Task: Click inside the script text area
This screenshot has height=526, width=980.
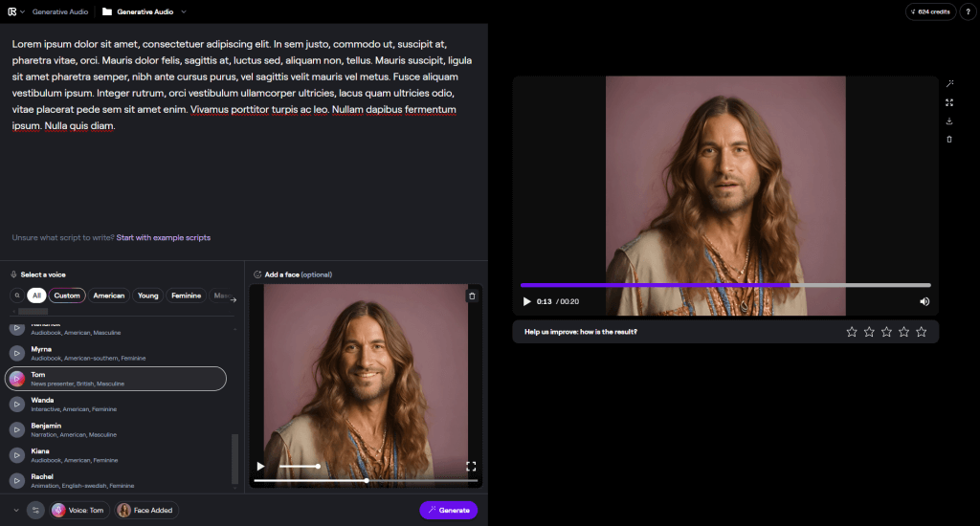Action: click(x=244, y=131)
